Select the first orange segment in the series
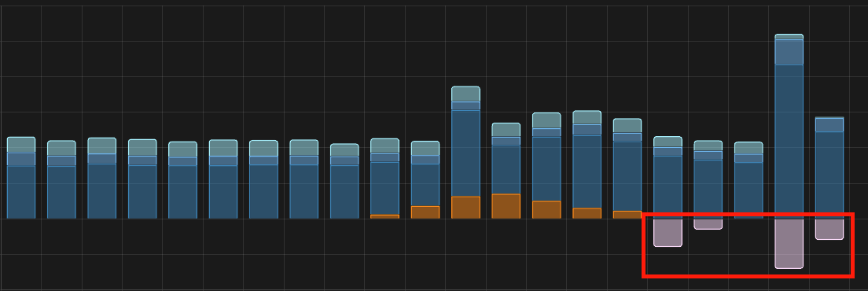This screenshot has height=291, width=868. pyautogui.click(x=384, y=216)
